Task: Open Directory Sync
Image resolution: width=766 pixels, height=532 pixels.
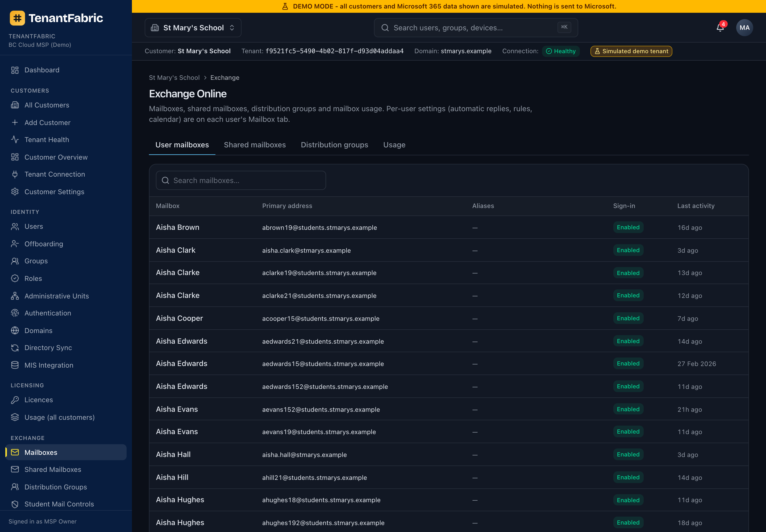Action: click(x=66, y=348)
